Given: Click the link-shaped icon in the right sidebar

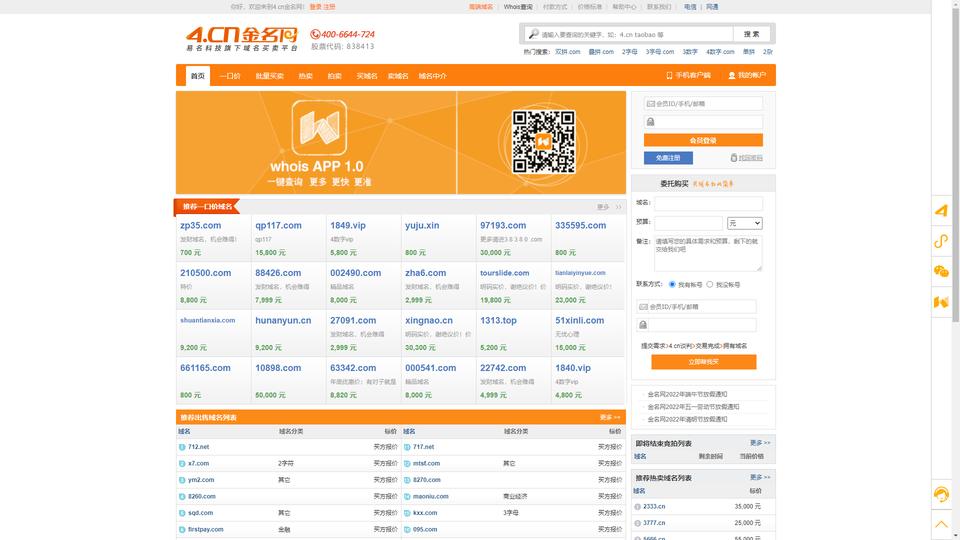Looking at the screenshot, I should tap(941, 241).
